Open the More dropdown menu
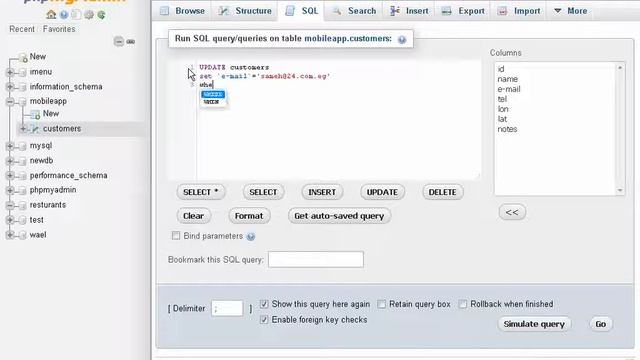This screenshot has width=640, height=360. pyautogui.click(x=570, y=11)
